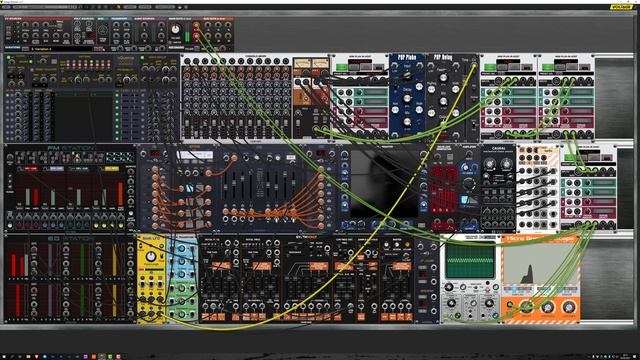
Task: Click the green button on the second-row plug-in host
Action: coord(570,157)
